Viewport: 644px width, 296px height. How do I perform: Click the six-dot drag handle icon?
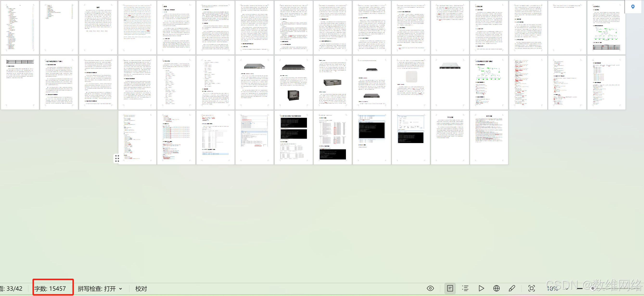click(117, 158)
